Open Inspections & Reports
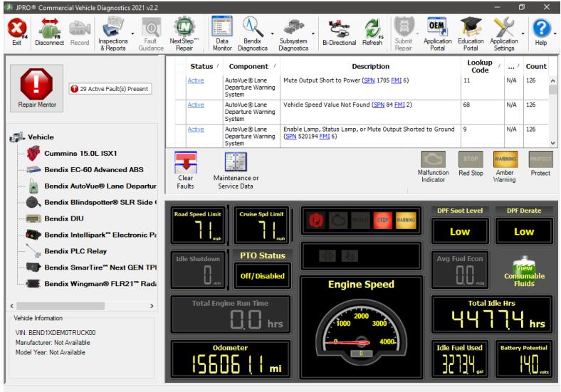The width and height of the screenshot is (561, 392). [x=113, y=34]
